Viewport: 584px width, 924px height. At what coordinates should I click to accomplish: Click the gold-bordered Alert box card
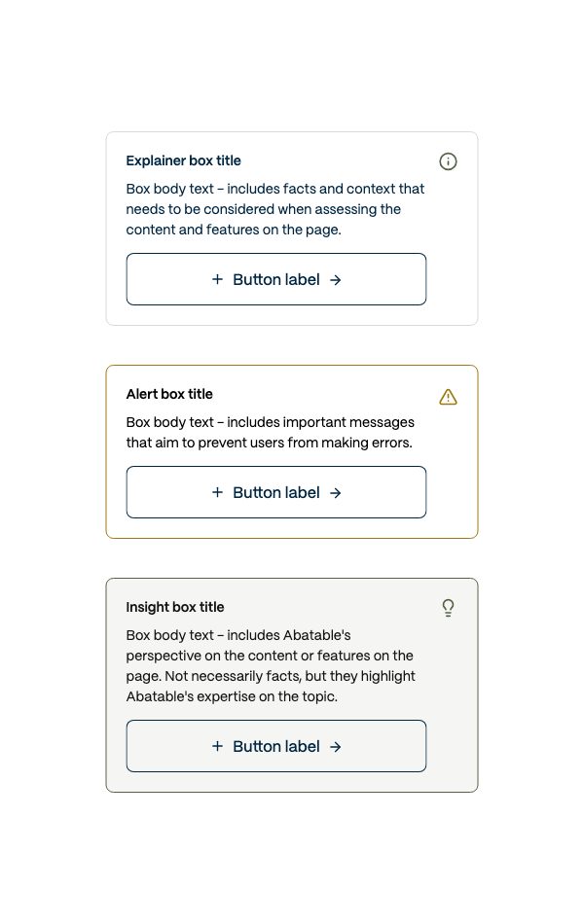[292, 452]
